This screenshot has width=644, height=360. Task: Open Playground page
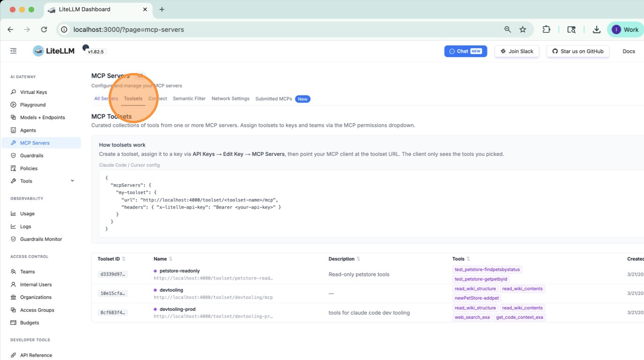click(x=33, y=105)
